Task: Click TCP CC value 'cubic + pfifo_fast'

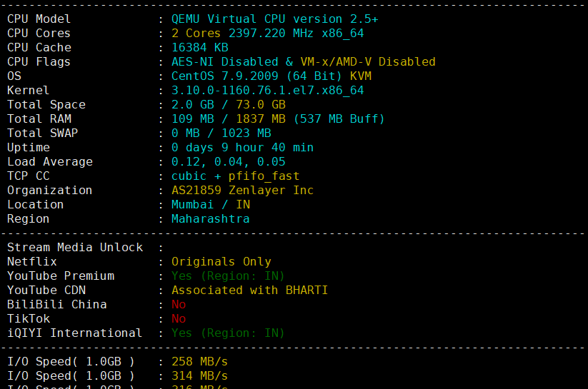Action: pyautogui.click(x=235, y=176)
